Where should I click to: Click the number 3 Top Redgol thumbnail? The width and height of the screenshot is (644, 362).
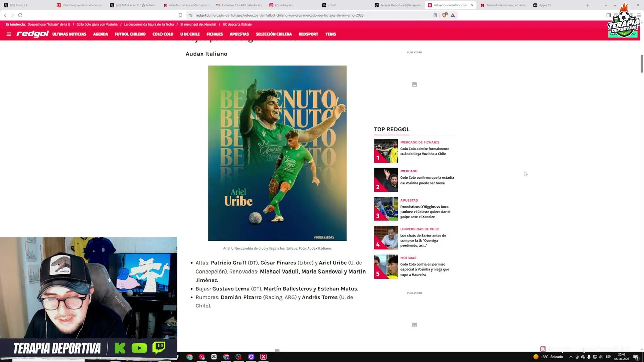(x=386, y=209)
